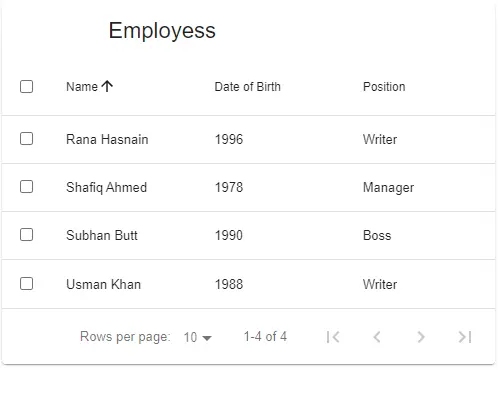Go to the next page
Image resolution: width=498 pixels, height=396 pixels.
pyautogui.click(x=421, y=337)
